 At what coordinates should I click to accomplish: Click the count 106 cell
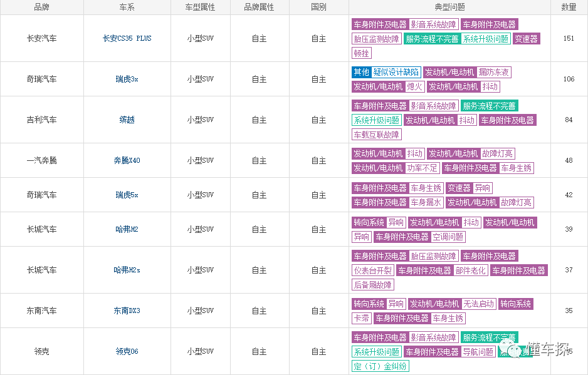569,79
